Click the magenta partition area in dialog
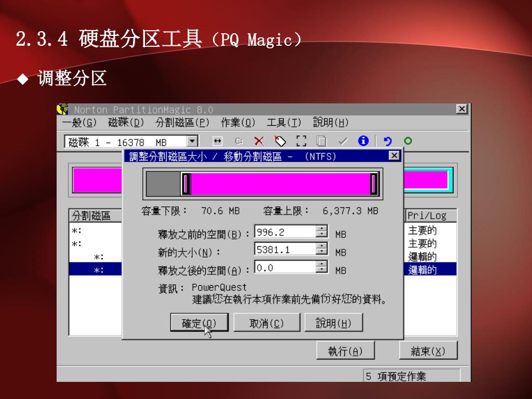 point(280,183)
